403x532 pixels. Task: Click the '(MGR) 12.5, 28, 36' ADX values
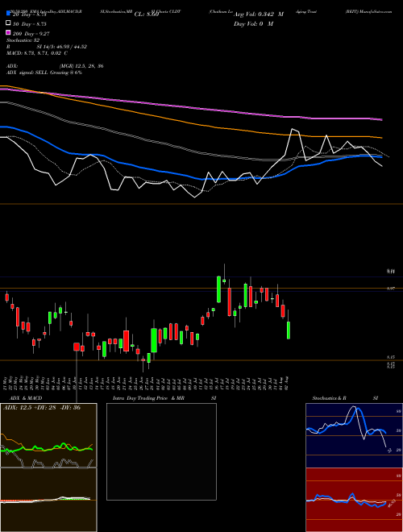tap(81, 66)
